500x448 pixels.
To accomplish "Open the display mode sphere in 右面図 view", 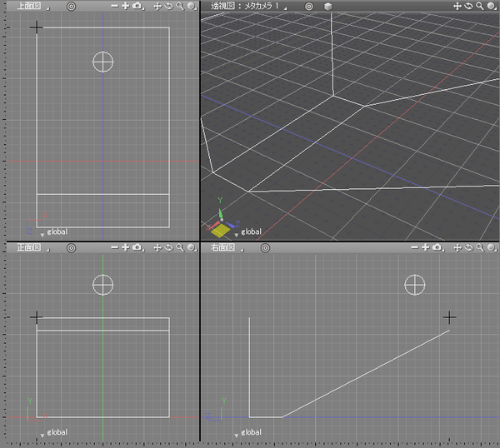I will [x=492, y=247].
